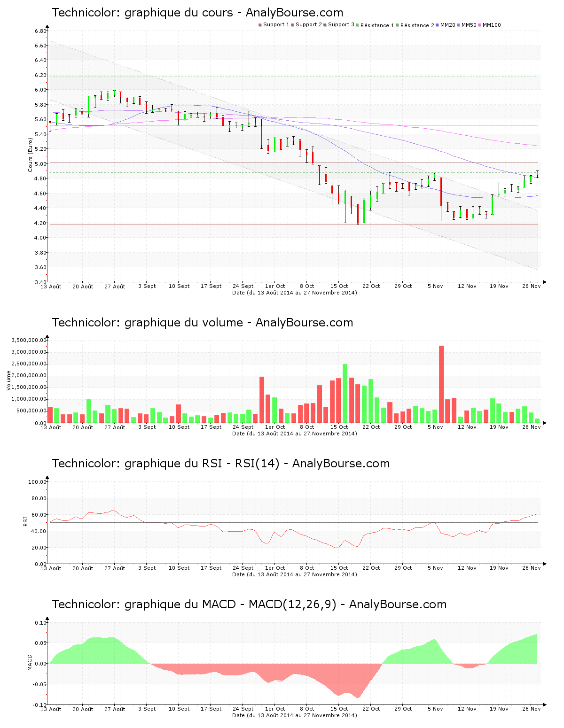Click '19 Nov' on the MACD chart axis
Screen dimensions: 564x728
pos(499,709)
